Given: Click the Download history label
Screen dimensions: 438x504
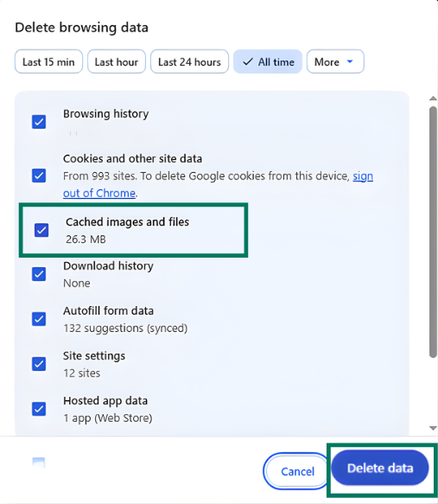Looking at the screenshot, I should [108, 265].
